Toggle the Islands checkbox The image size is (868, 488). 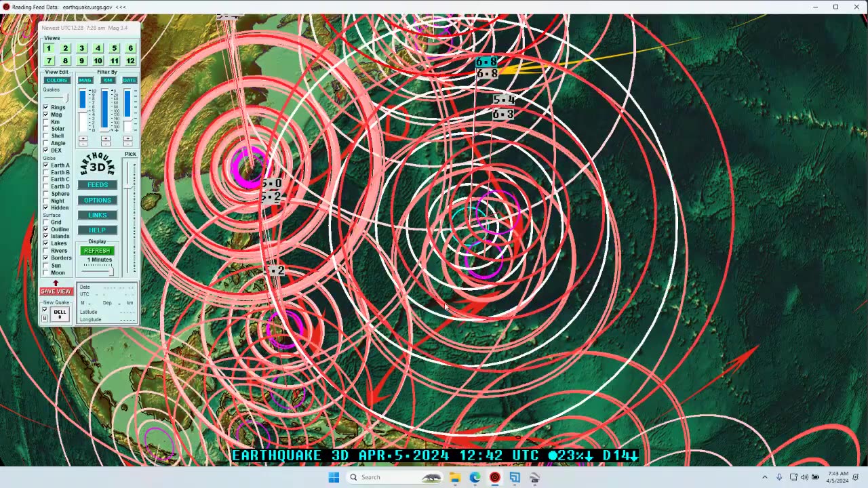[46, 236]
